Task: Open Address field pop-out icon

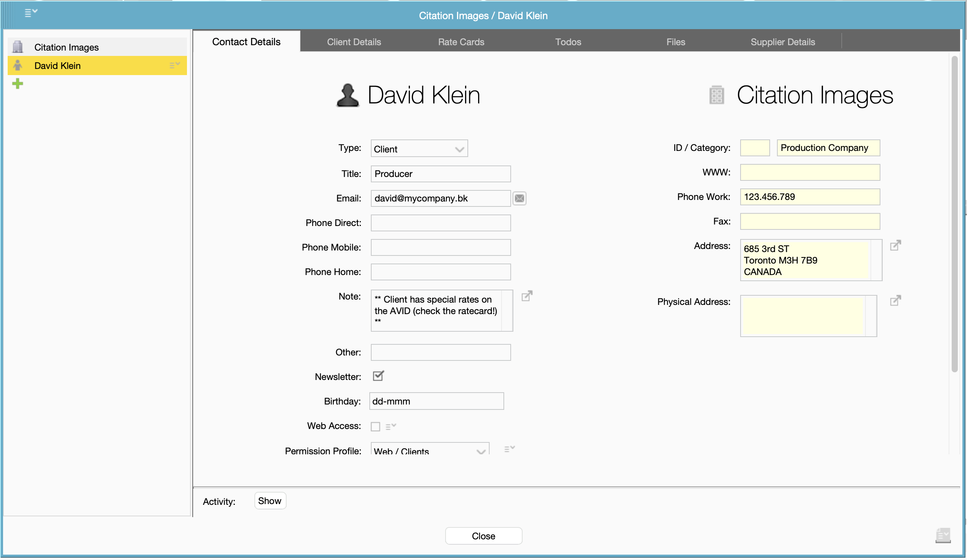Action: pyautogui.click(x=895, y=245)
